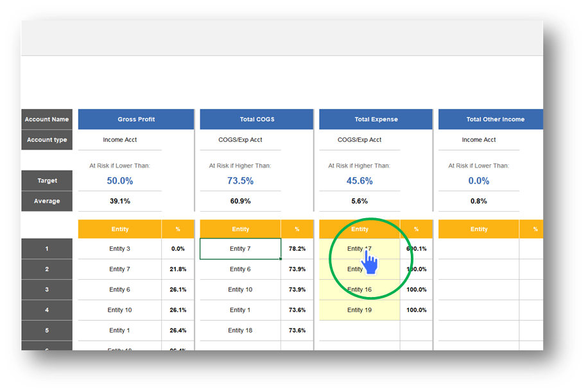The height and width of the screenshot is (392, 588).
Task: Select the 78.2% cell under Total COGS
Action: click(297, 249)
